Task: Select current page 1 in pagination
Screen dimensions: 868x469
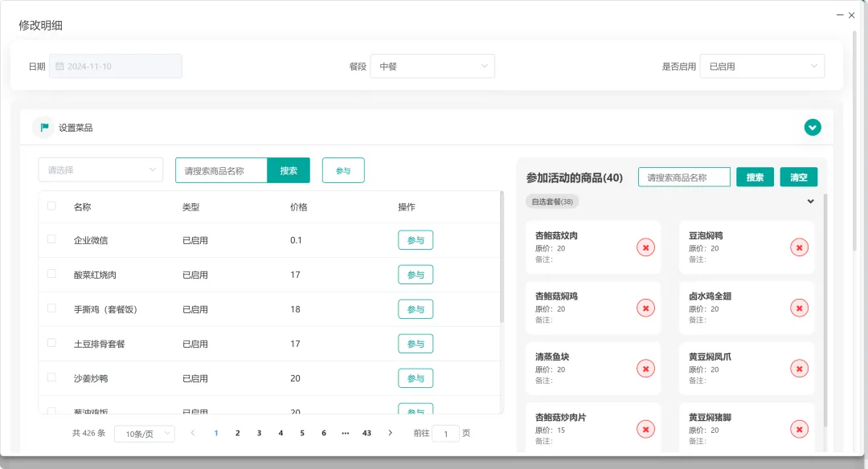Action: tap(216, 433)
